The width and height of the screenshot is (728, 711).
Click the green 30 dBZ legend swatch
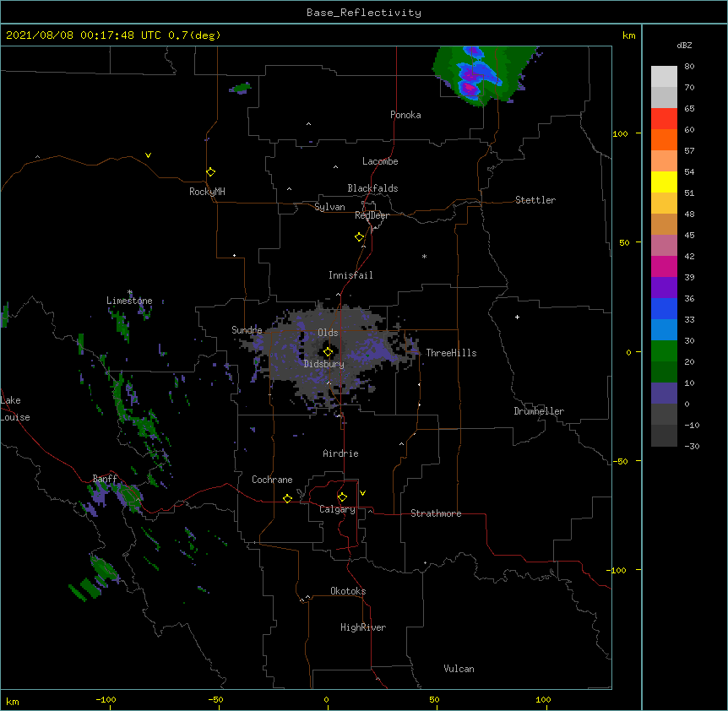pos(664,351)
